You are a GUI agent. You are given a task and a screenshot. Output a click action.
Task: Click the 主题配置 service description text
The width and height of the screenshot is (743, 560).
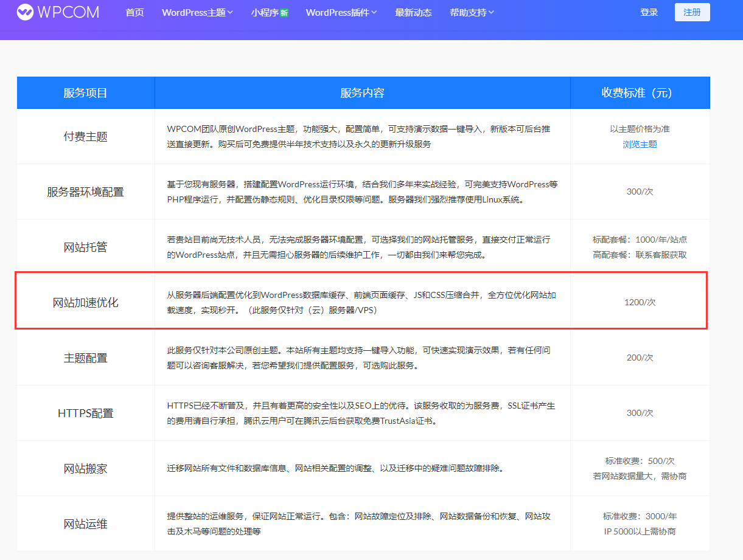tap(359, 358)
